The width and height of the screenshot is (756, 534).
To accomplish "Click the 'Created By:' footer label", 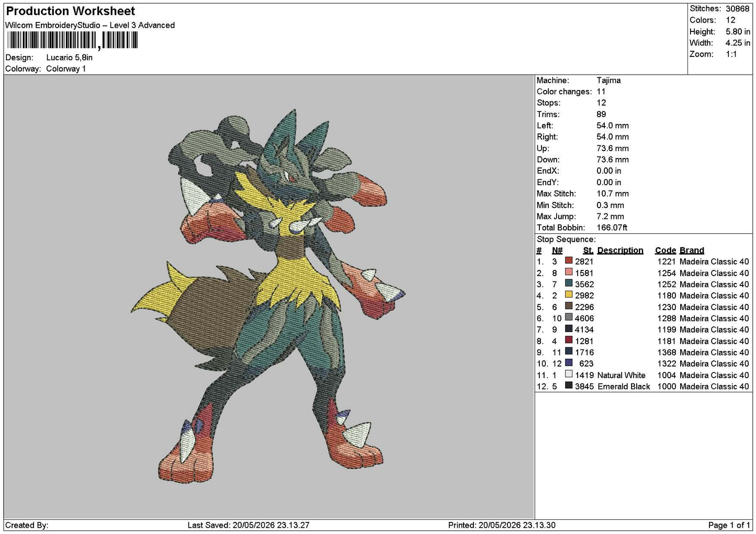I will (27, 525).
